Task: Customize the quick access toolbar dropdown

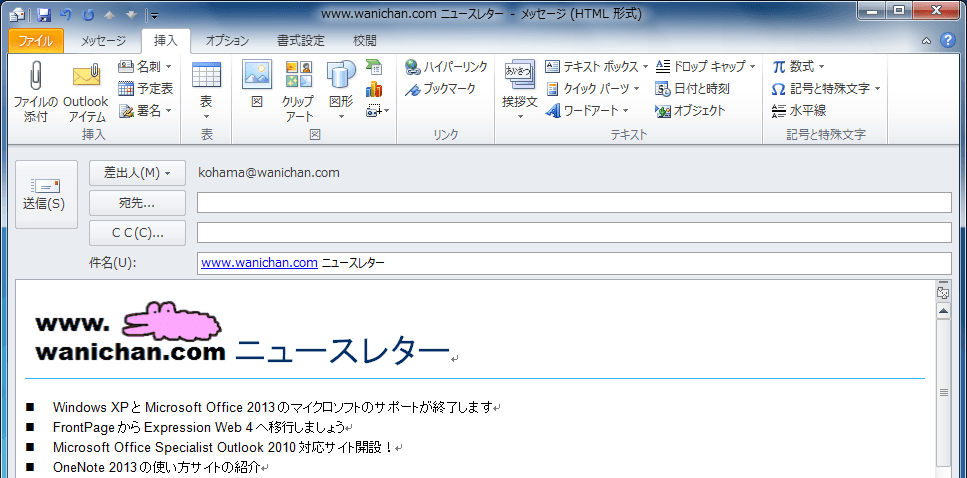Action: click(154, 15)
